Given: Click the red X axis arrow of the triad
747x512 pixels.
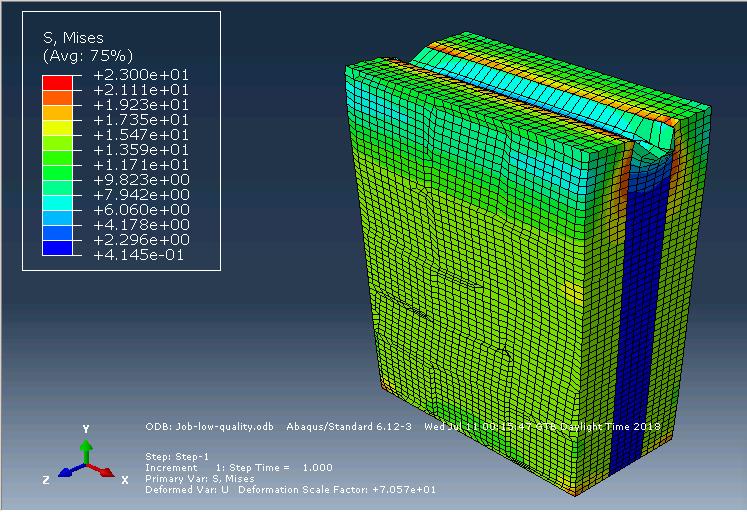Looking at the screenshot, I should [x=101, y=470].
